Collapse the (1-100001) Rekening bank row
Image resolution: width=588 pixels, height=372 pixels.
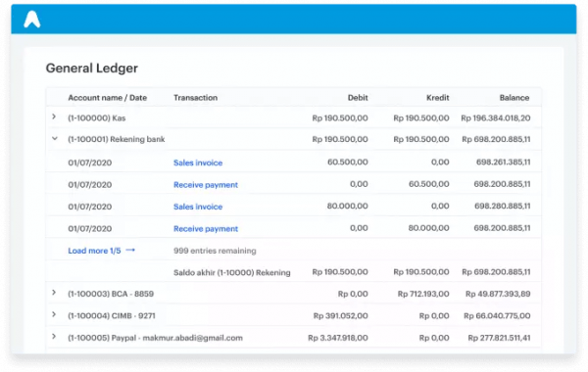(x=55, y=139)
